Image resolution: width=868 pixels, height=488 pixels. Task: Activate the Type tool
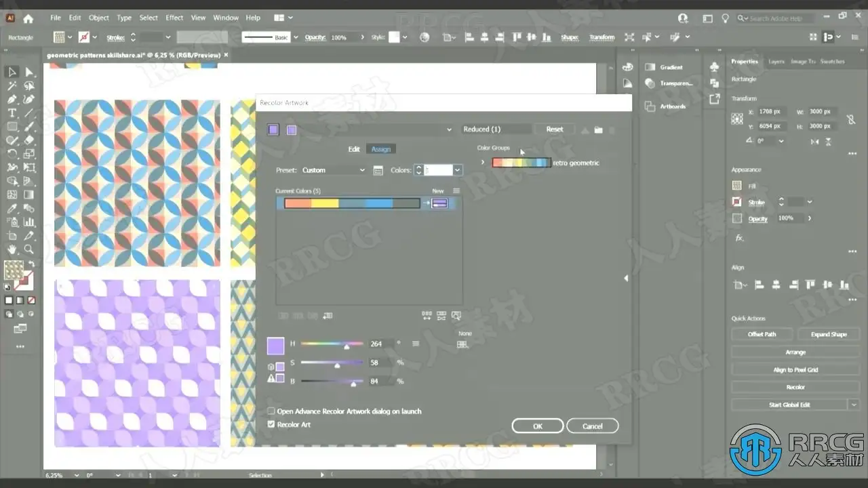coord(12,113)
